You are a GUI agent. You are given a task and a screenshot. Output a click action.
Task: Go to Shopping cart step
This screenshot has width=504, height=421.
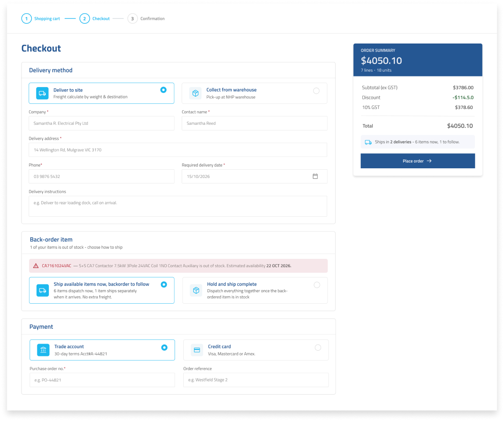47,18
